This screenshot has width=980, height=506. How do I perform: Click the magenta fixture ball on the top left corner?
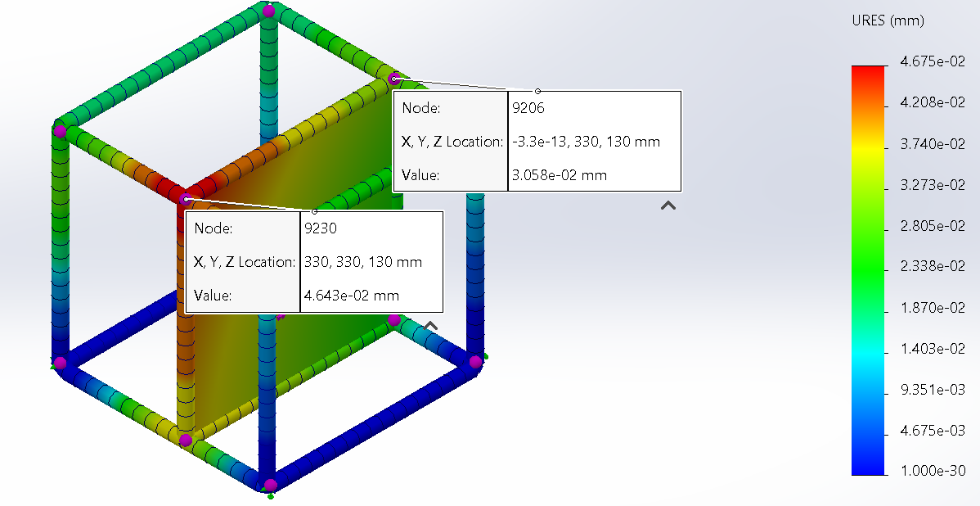[59, 131]
